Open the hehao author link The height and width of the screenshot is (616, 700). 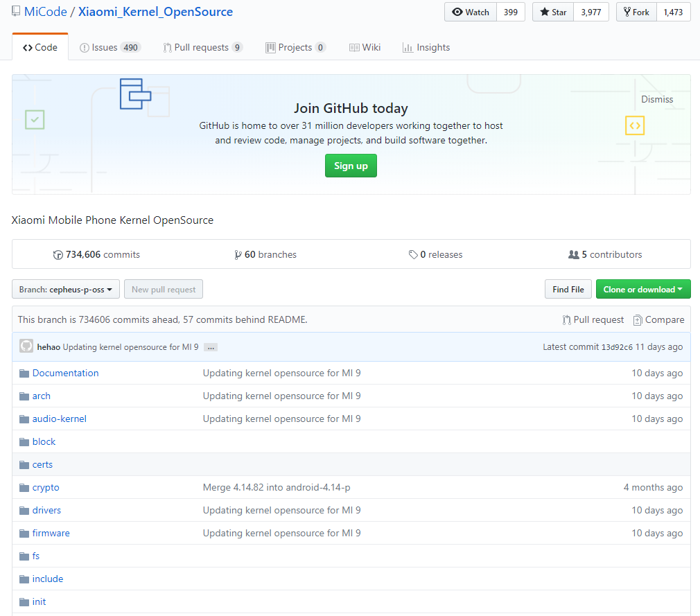[49, 347]
